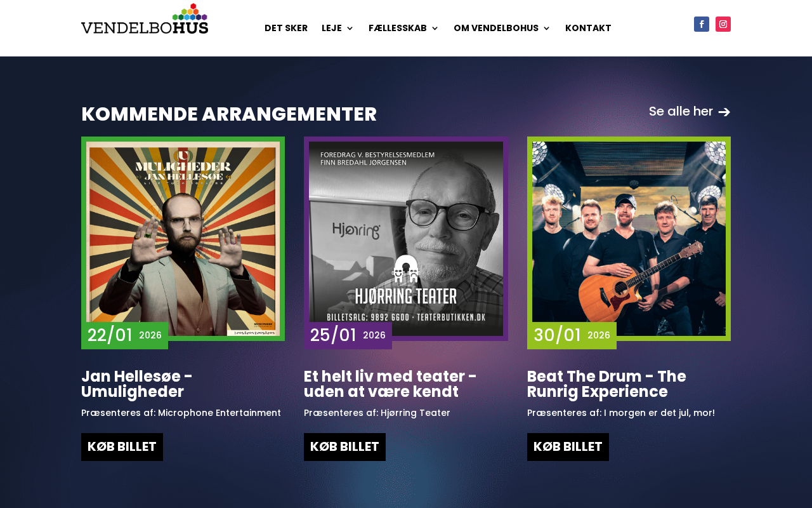812x508 pixels.
Task: Open the Instagram icon link
Action: [x=723, y=24]
